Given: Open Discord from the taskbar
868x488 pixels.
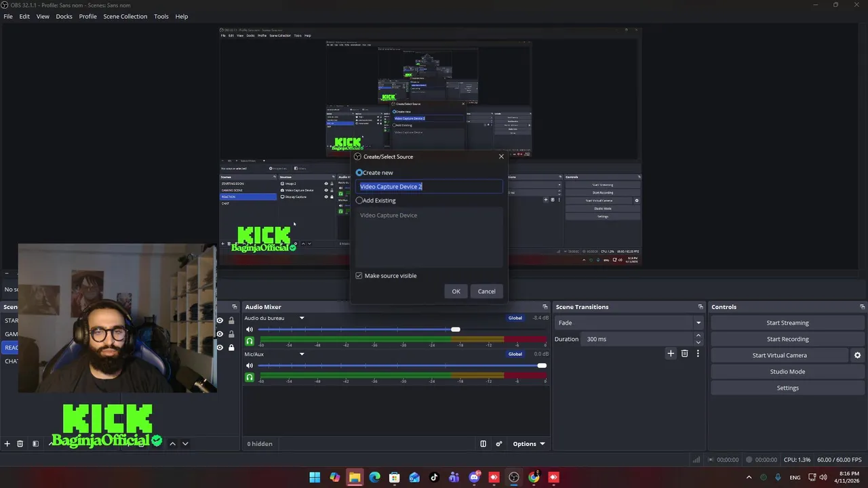Looking at the screenshot, I should click(474, 477).
